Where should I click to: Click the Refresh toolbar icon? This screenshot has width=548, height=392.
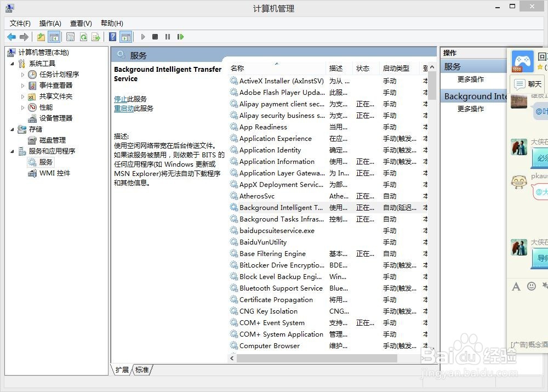83,37
